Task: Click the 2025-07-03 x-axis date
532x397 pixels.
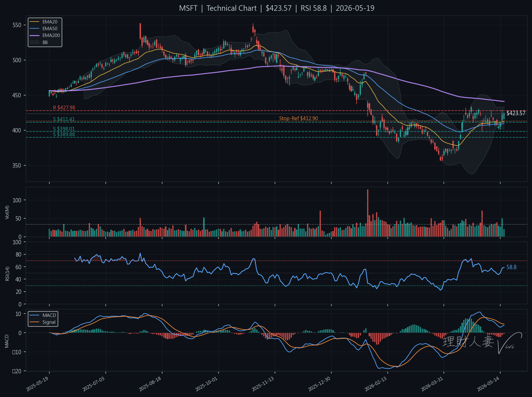Action: [x=94, y=384]
